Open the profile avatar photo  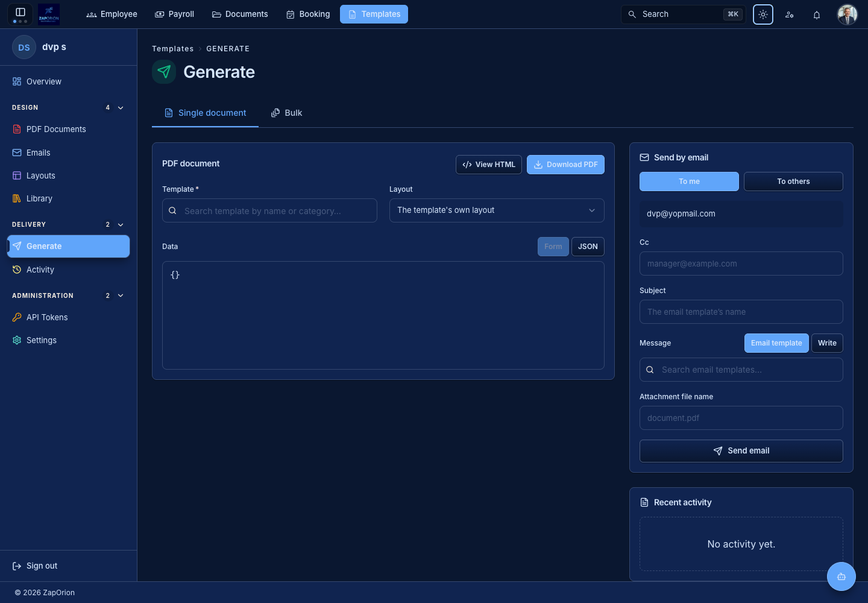(848, 14)
